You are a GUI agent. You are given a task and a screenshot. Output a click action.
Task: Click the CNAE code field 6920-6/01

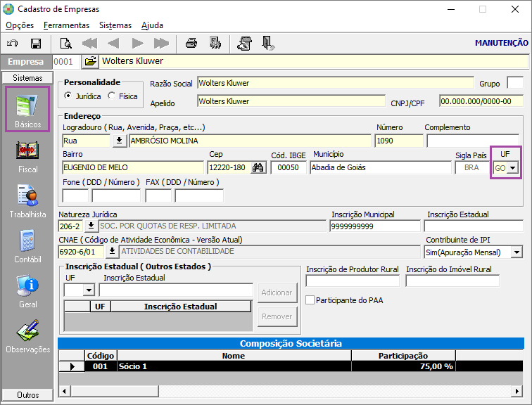tap(81, 252)
